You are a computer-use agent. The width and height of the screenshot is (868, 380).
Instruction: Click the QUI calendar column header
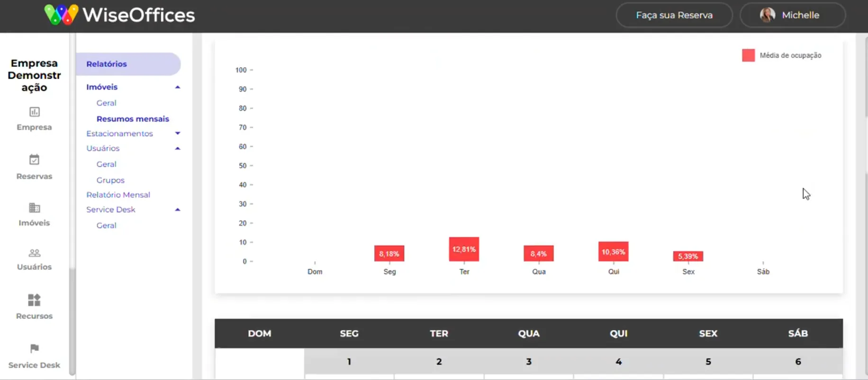coord(618,334)
